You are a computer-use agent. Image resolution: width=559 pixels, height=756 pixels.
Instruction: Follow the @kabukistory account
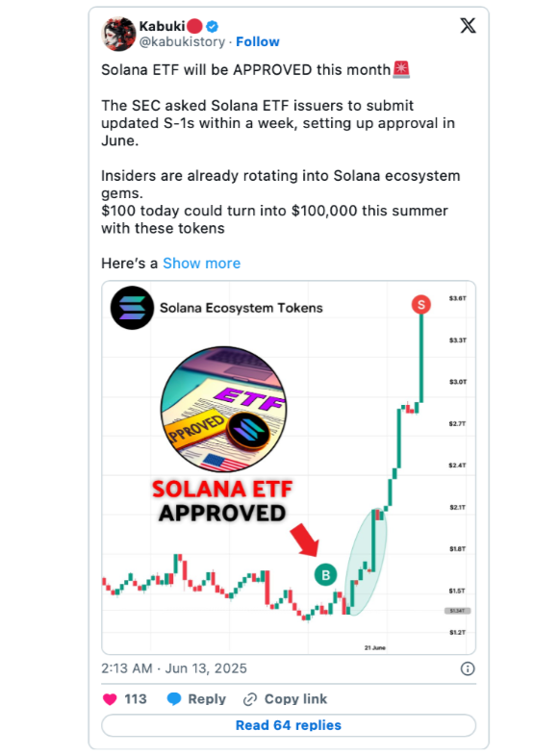(x=258, y=42)
